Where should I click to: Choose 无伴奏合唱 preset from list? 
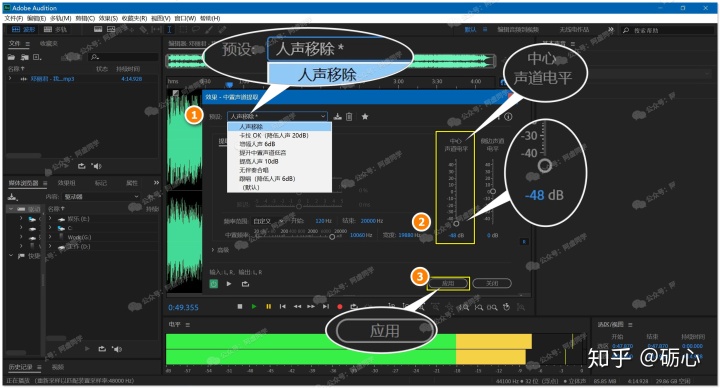279,170
